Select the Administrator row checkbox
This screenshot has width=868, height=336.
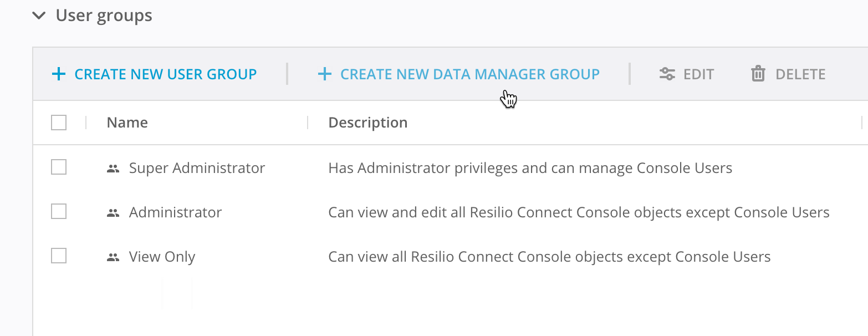coord(59,211)
